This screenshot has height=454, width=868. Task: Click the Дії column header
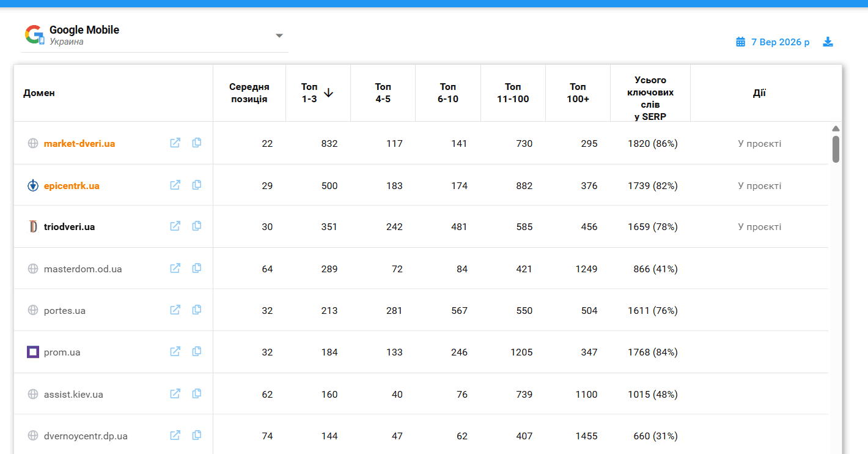pos(759,93)
